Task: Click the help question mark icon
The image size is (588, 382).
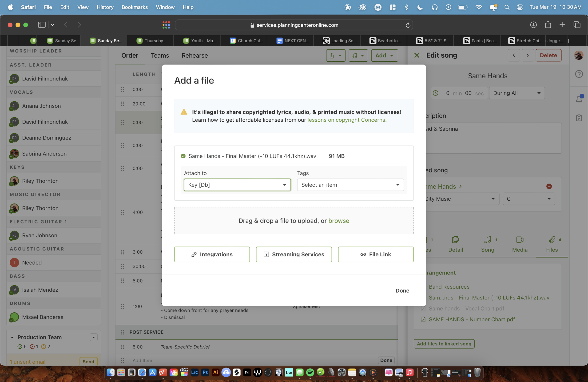Action: (579, 74)
